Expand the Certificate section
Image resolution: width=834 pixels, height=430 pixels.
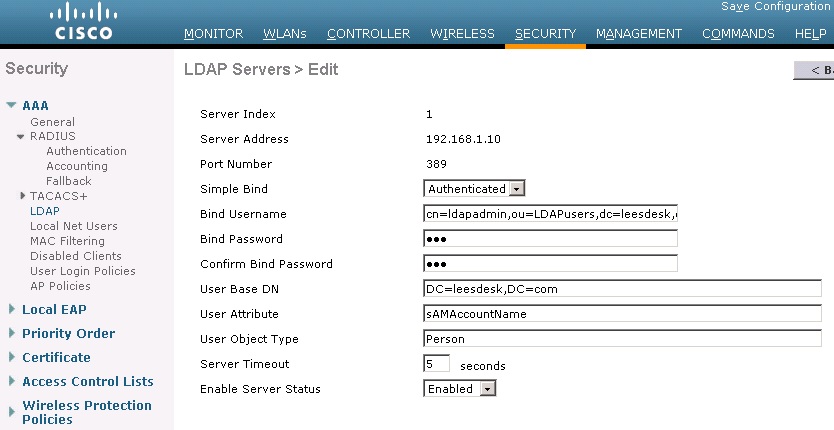[x=12, y=357]
